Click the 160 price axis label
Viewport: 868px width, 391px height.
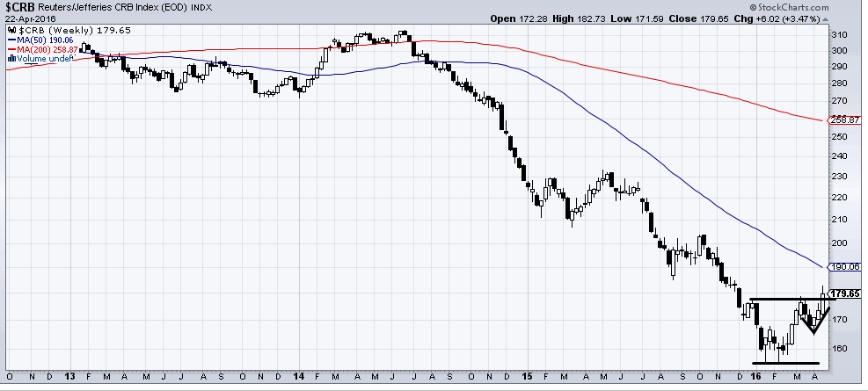pos(838,349)
